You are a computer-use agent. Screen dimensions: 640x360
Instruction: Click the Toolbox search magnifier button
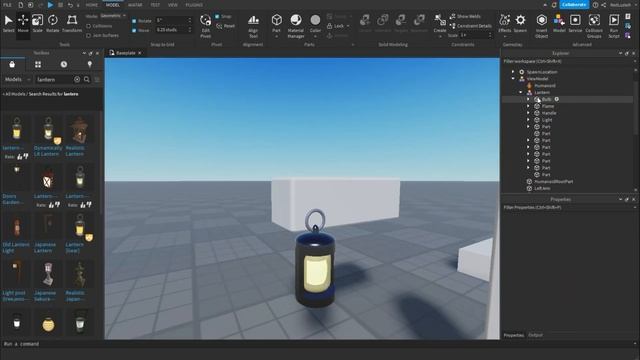[x=87, y=80]
